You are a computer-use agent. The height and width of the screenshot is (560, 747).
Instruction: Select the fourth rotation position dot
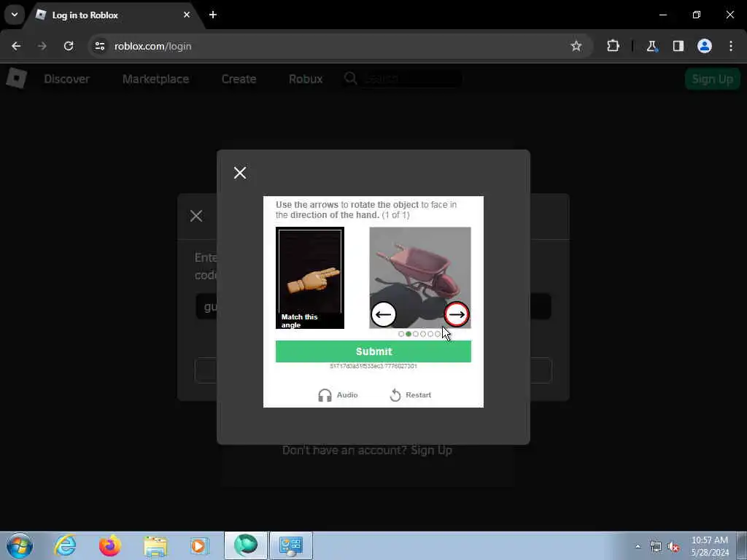point(423,334)
